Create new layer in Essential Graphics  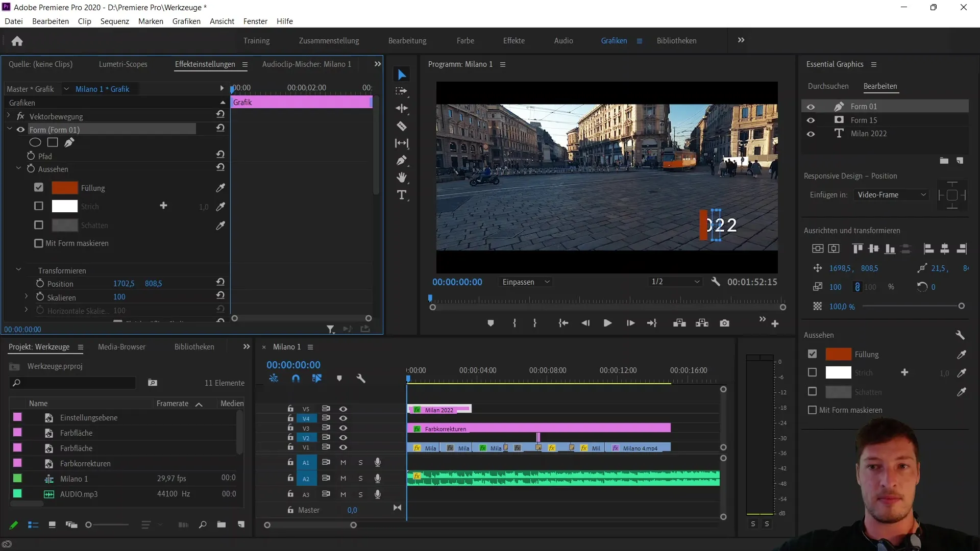click(960, 161)
